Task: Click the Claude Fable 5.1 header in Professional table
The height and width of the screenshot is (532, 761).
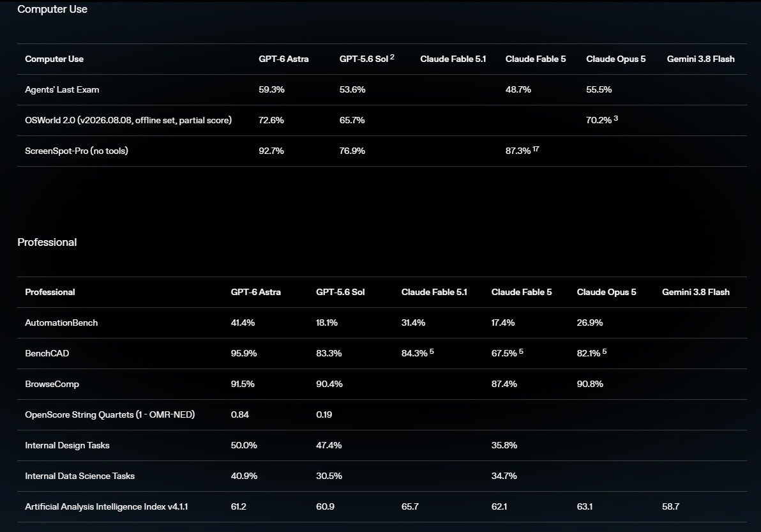Action: click(x=434, y=293)
